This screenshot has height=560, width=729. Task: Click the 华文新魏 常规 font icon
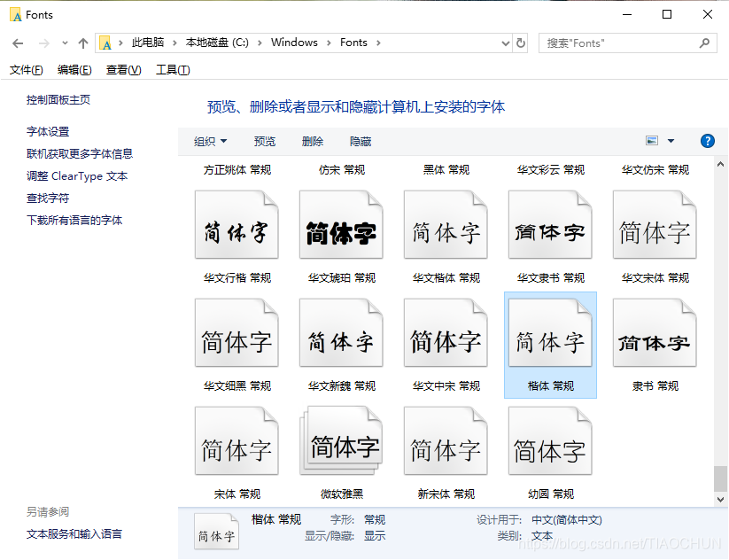[341, 332]
